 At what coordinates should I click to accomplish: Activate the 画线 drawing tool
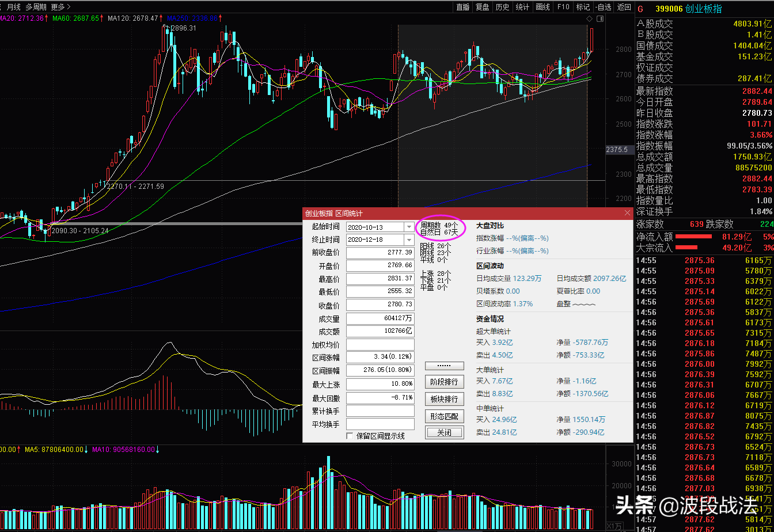pyautogui.click(x=542, y=7)
